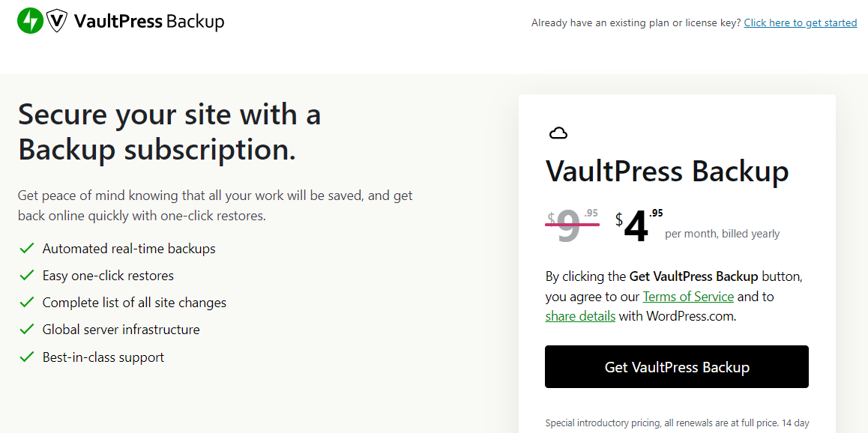Screen dimensions: 868x433
Task: Open the Click here to get started link
Action: (800, 22)
